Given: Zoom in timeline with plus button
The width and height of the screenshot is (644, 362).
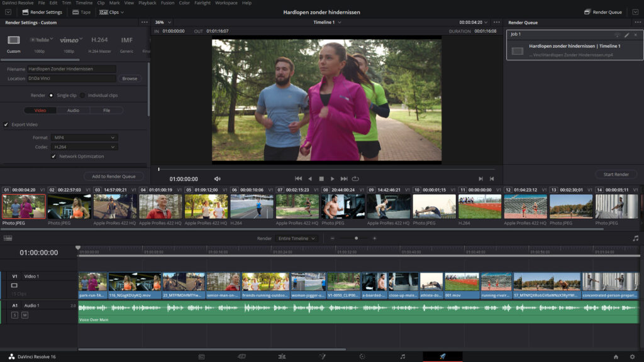Looking at the screenshot, I should click(374, 238).
